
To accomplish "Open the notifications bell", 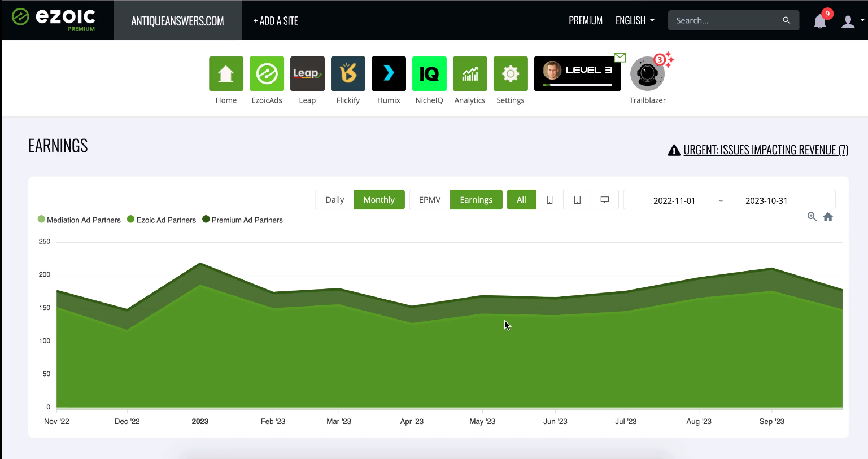I will click(x=820, y=21).
